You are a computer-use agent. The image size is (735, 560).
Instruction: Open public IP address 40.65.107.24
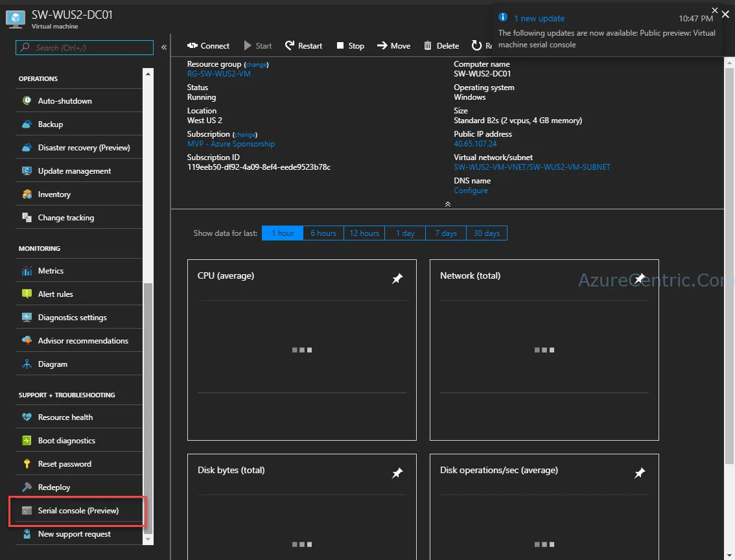tap(475, 144)
